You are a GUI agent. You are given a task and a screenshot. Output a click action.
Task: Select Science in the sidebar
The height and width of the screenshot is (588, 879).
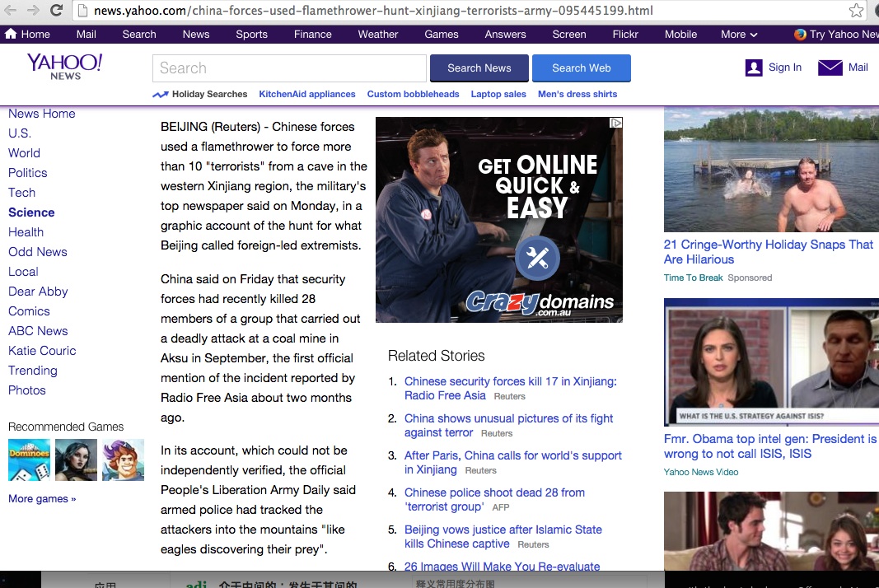(31, 212)
